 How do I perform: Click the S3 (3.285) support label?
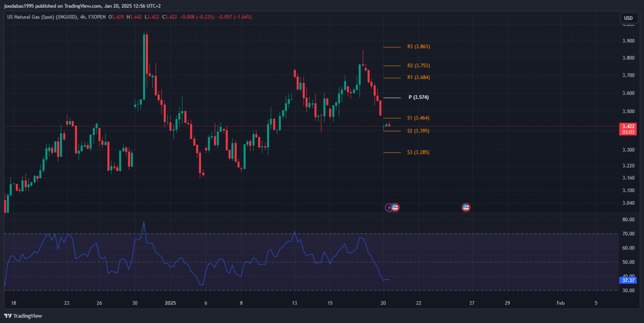tap(418, 152)
